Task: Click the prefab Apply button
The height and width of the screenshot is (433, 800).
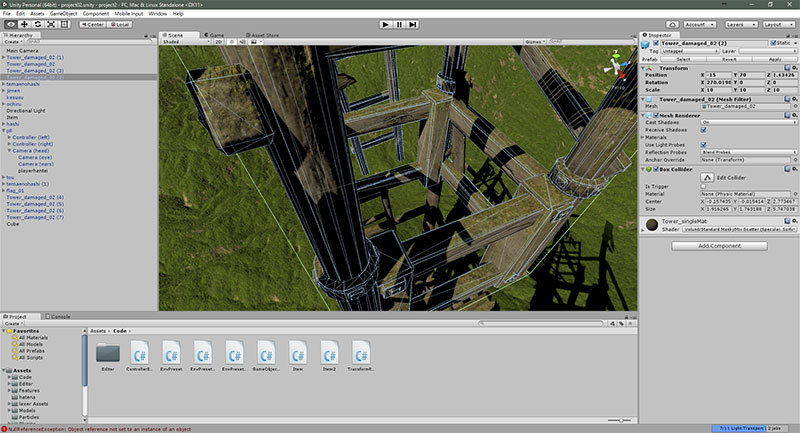Action: point(774,59)
